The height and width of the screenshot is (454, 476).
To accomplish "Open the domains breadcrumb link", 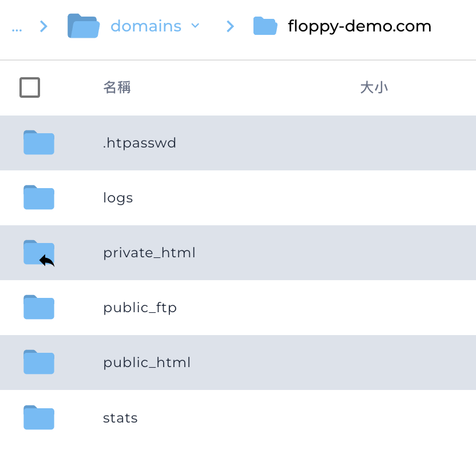I will pos(145,26).
